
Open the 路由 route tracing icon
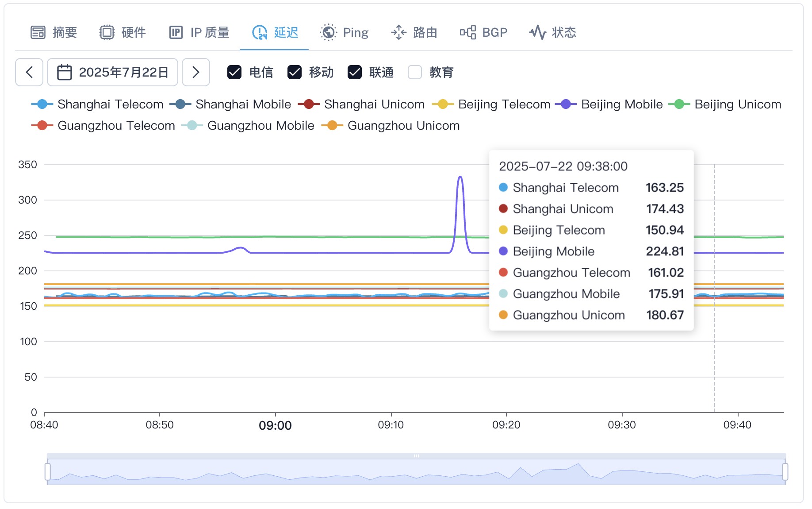(x=399, y=32)
